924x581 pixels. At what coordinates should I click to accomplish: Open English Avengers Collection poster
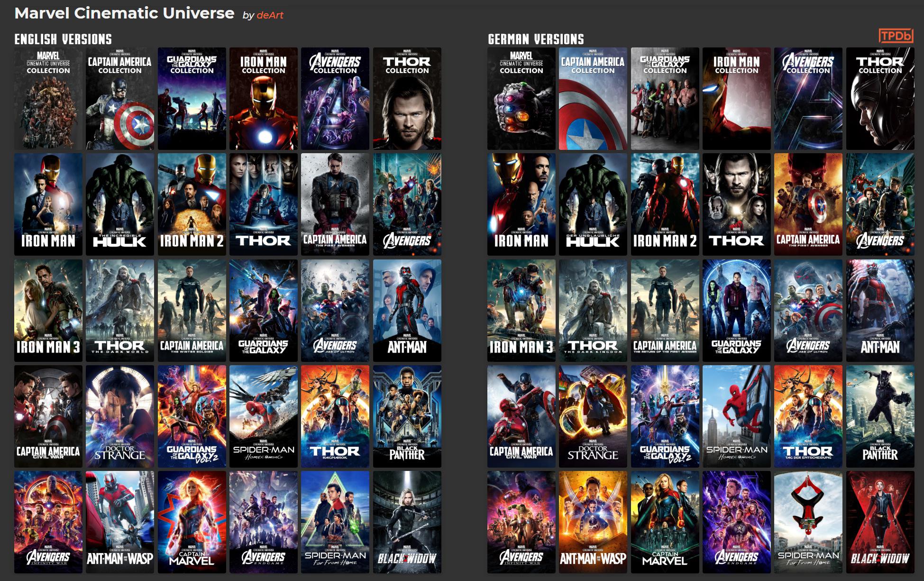tap(335, 99)
